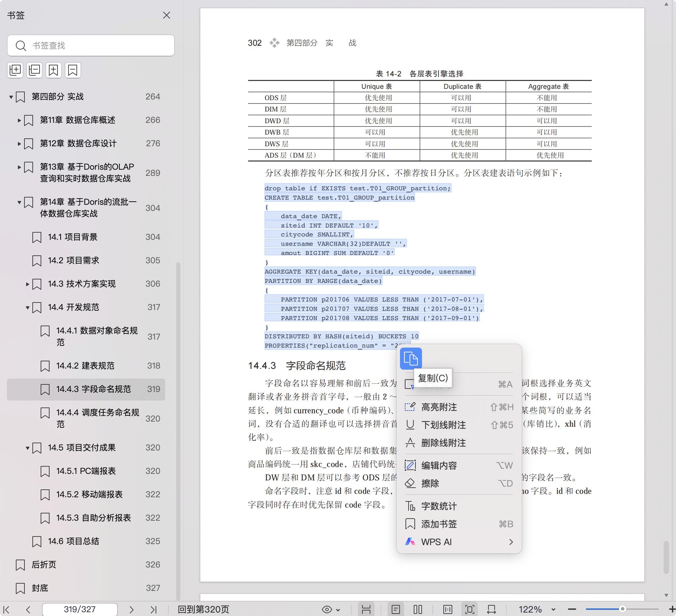Open bookmark 14.4.2 建表规范
The image size is (676, 616).
click(86, 365)
